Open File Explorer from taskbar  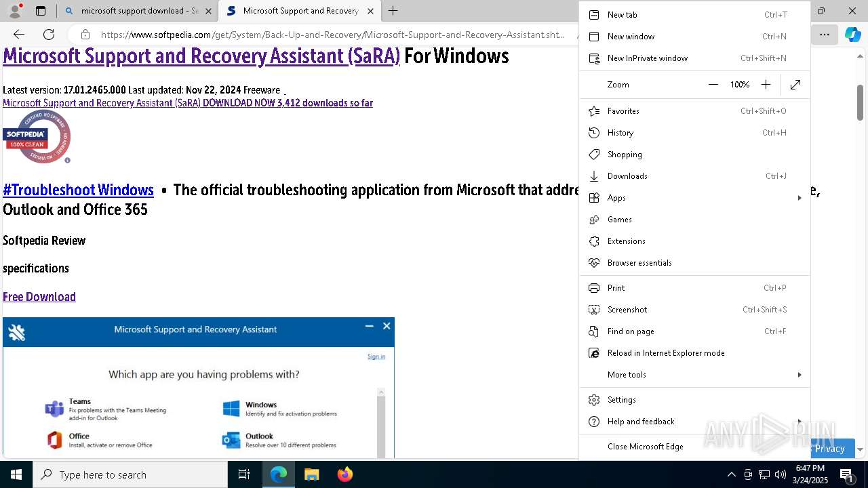(311, 474)
